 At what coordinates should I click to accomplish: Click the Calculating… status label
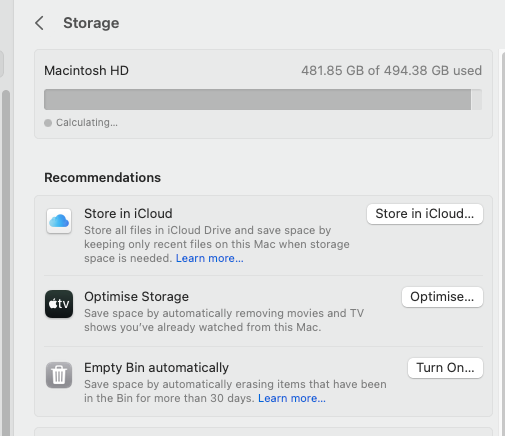click(87, 123)
